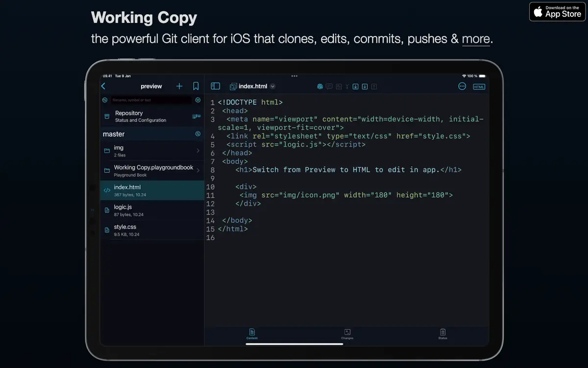This screenshot has height=368, width=588.
Task: Tap the style.css document icon
Action: [x=107, y=230]
